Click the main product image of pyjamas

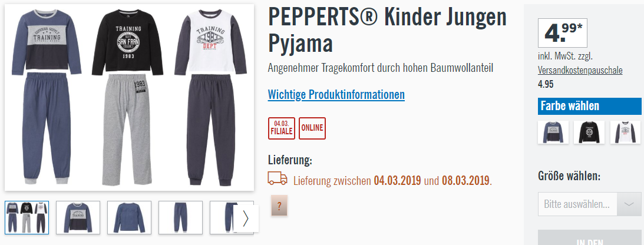coord(130,97)
